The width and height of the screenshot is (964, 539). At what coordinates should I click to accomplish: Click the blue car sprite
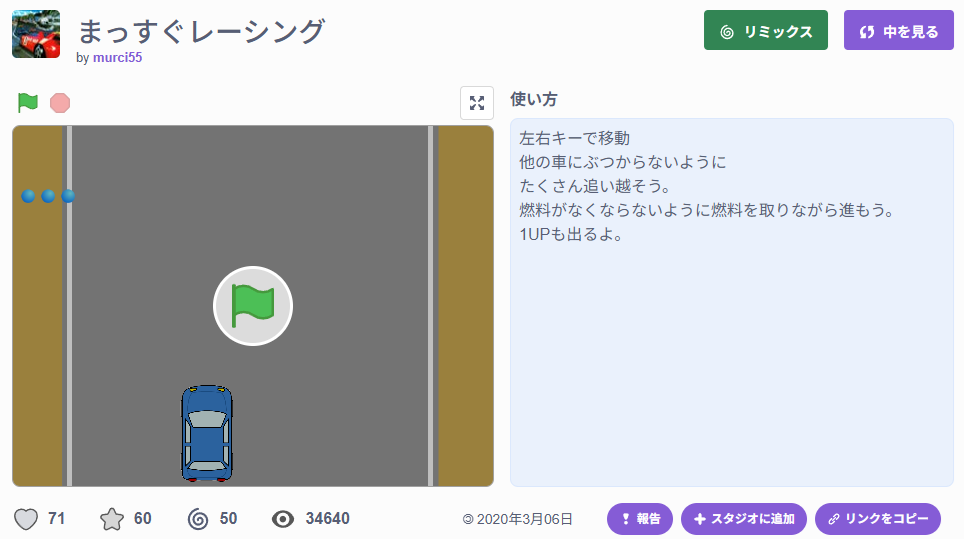pos(207,433)
